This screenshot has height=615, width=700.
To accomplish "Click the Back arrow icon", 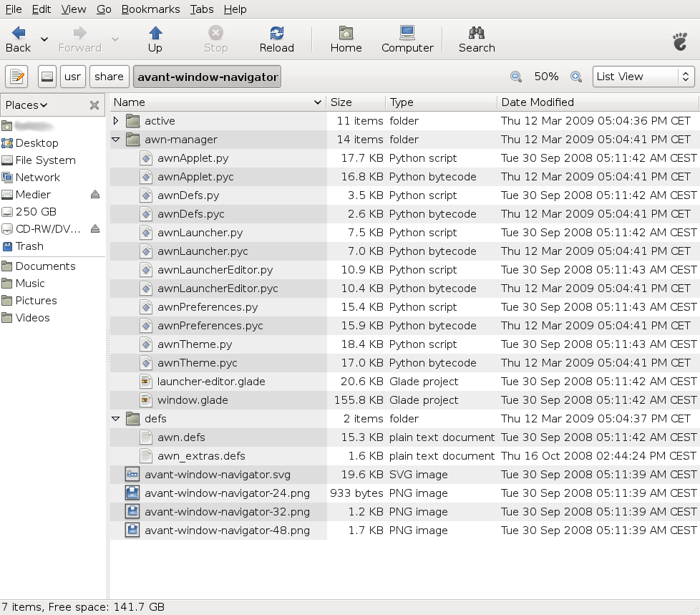I will (19, 33).
